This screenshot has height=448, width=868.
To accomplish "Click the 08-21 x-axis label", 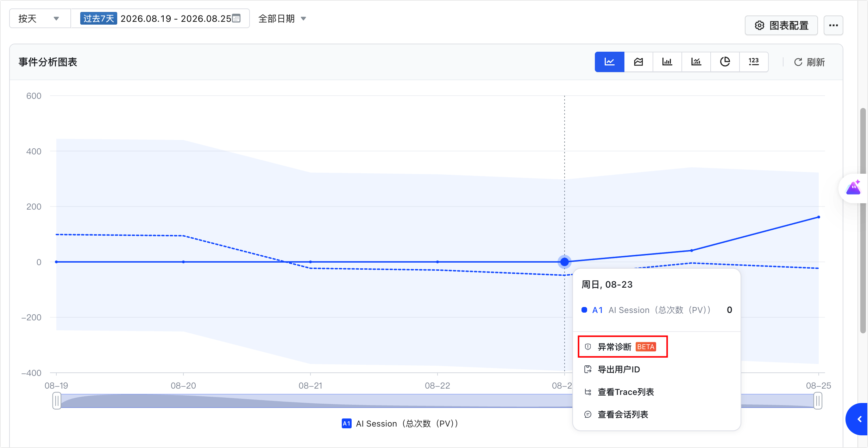I will click(310, 385).
